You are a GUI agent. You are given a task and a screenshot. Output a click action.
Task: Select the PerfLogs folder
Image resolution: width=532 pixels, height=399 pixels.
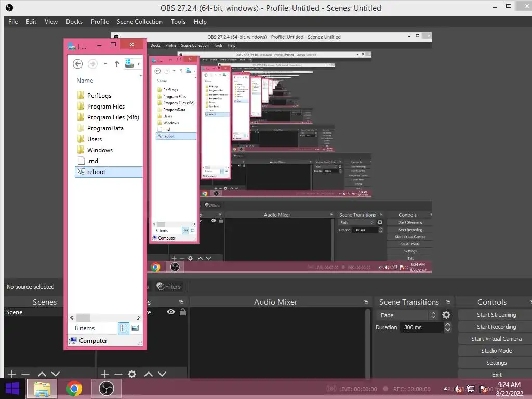coord(99,96)
